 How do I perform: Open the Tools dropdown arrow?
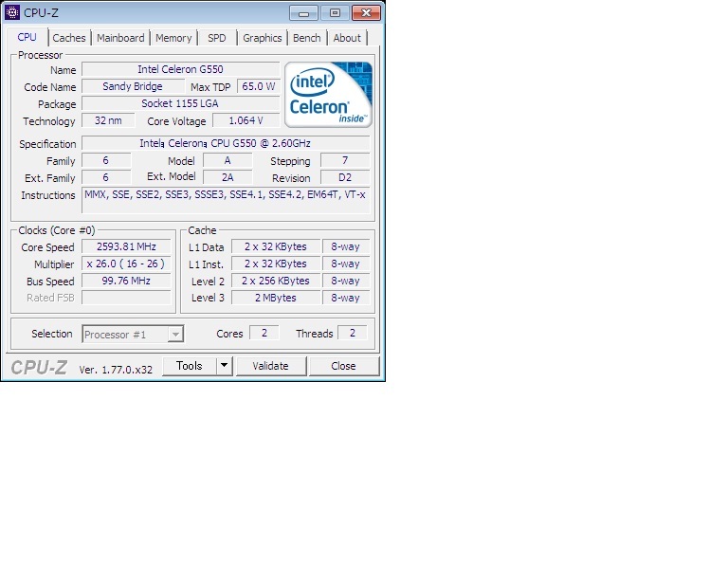[x=225, y=366]
